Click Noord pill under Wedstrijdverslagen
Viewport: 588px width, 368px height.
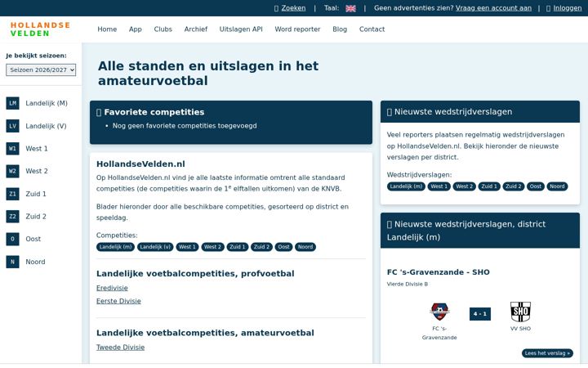(557, 186)
